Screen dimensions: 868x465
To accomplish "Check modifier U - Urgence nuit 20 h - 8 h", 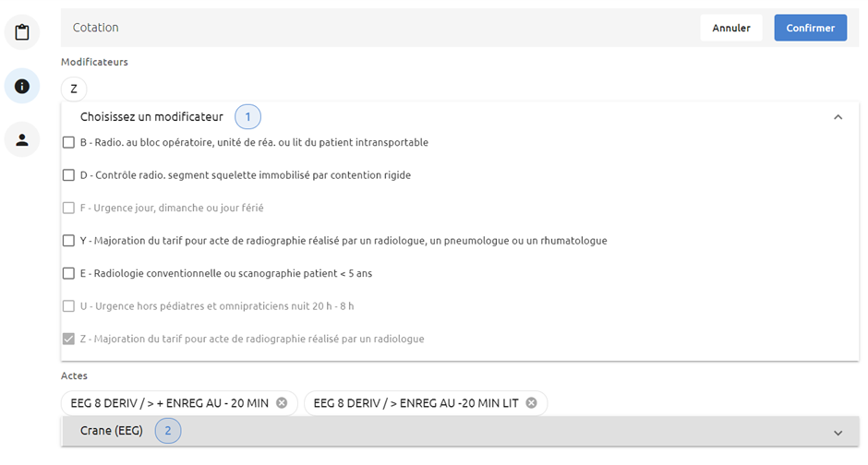I will point(68,306).
